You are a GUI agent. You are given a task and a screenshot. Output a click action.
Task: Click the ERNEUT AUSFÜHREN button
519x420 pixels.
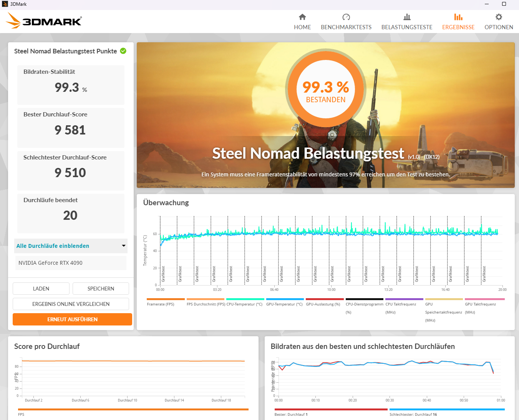[x=72, y=319]
